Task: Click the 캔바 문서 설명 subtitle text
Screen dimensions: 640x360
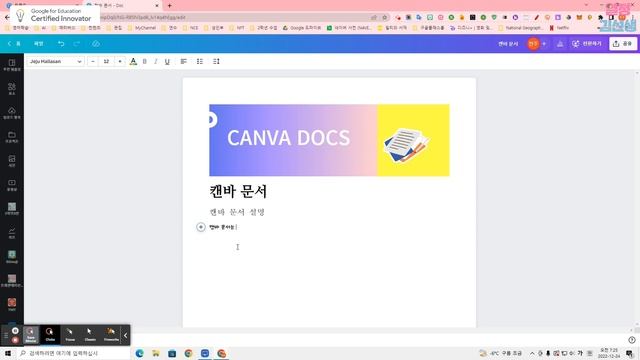Action: (x=237, y=212)
